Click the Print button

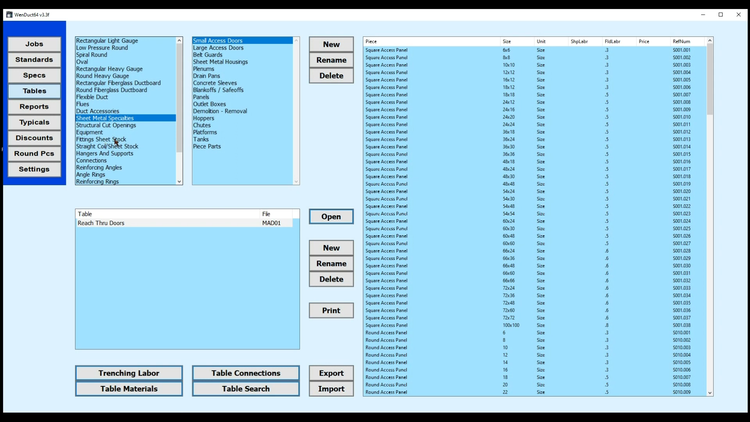pos(331,311)
